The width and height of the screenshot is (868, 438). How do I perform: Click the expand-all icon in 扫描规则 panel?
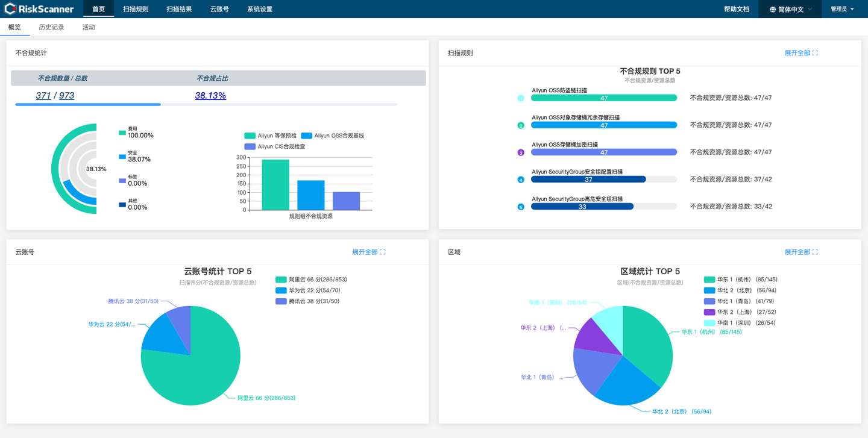(x=815, y=53)
